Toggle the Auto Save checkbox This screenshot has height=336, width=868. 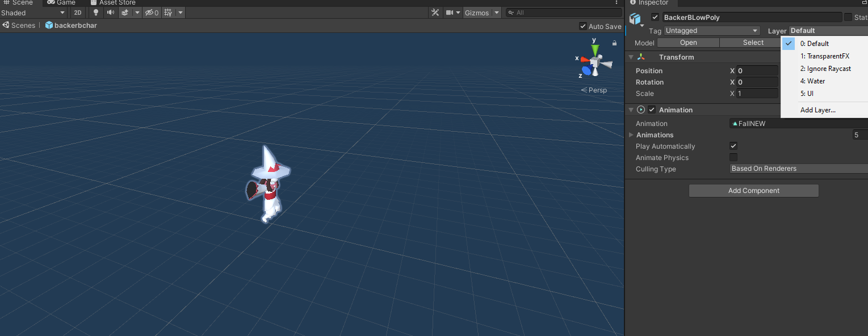(583, 26)
